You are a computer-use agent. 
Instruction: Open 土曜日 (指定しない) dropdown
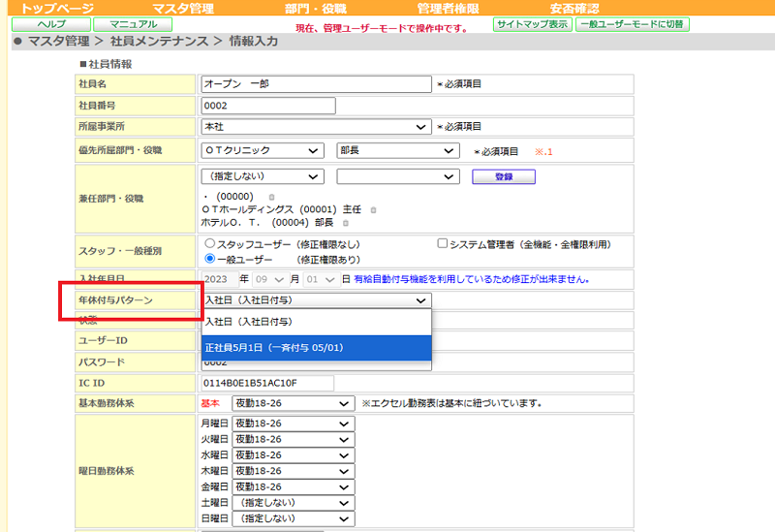coord(294,503)
